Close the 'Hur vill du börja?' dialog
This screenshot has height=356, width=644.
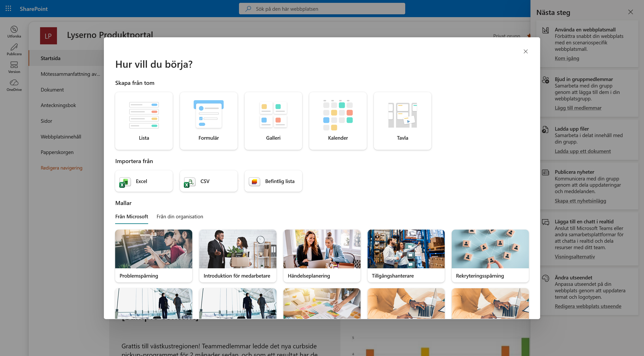pyautogui.click(x=525, y=51)
